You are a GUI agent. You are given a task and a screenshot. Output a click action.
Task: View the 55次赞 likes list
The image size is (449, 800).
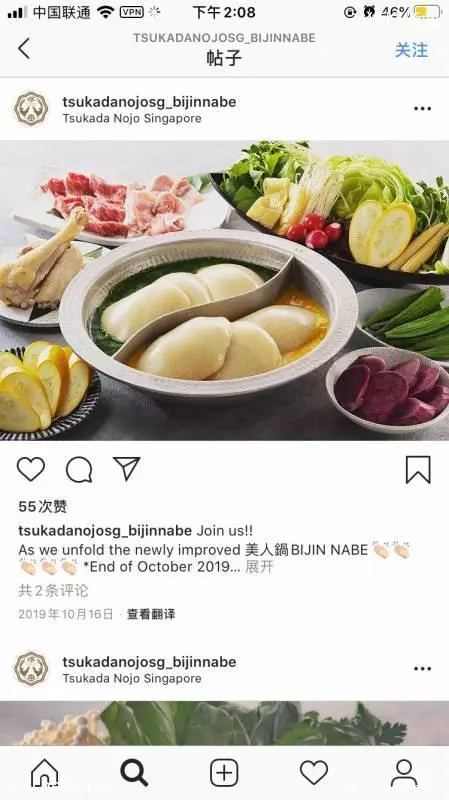pos(43,507)
